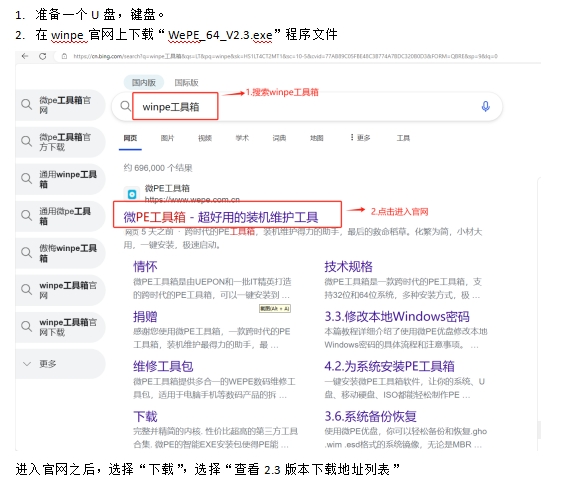Switch to 国内版 search mode
The image size is (568, 501).
(144, 83)
